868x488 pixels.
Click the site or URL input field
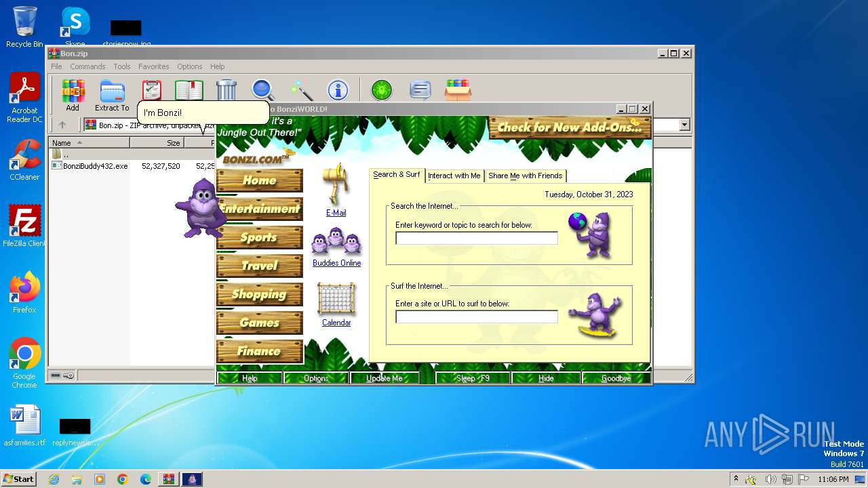[477, 317]
